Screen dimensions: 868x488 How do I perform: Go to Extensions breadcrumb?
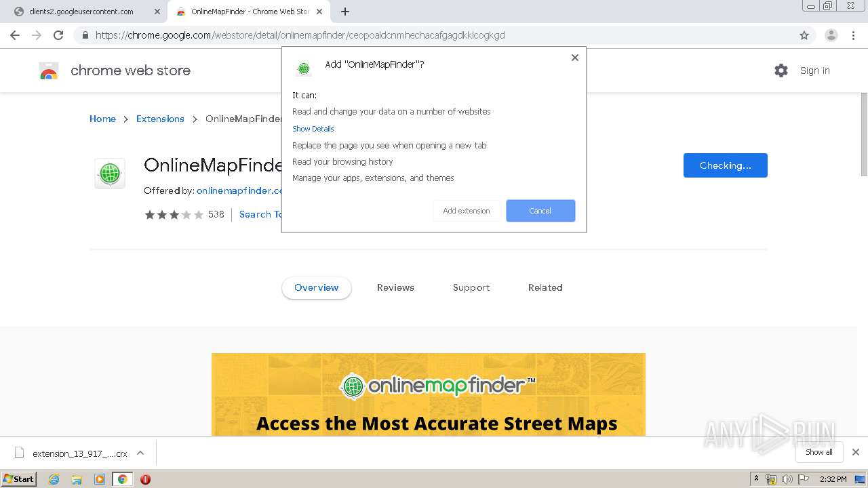160,119
